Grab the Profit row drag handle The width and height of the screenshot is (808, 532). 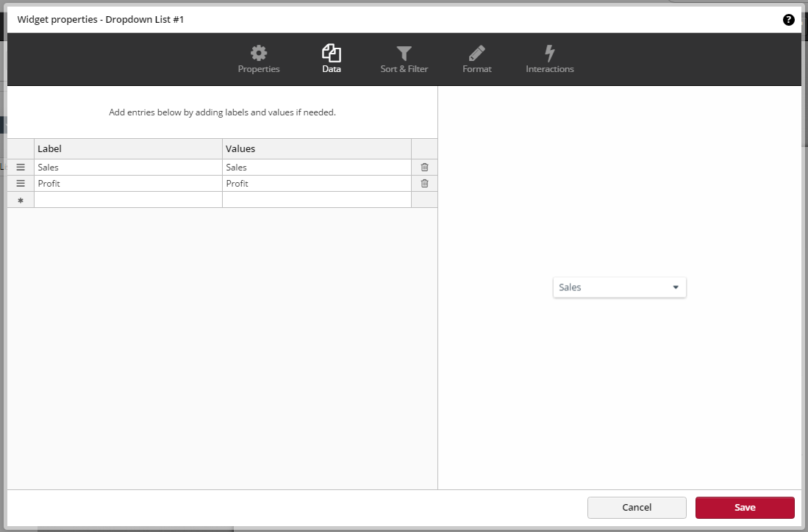tap(21, 184)
